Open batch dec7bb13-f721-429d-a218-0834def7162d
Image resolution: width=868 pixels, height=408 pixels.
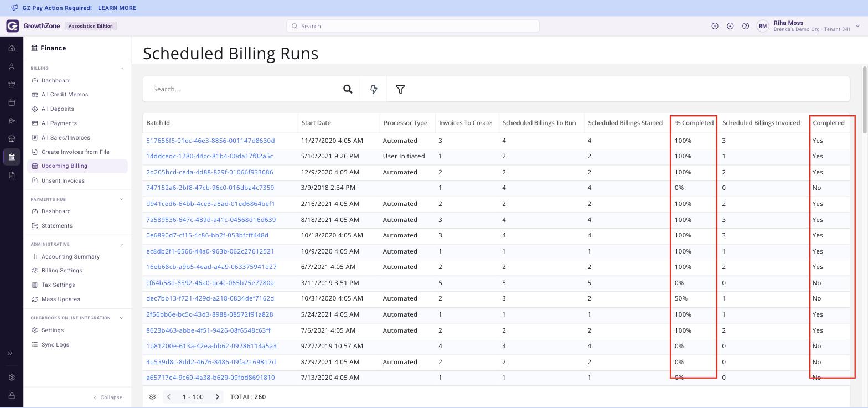(210, 298)
